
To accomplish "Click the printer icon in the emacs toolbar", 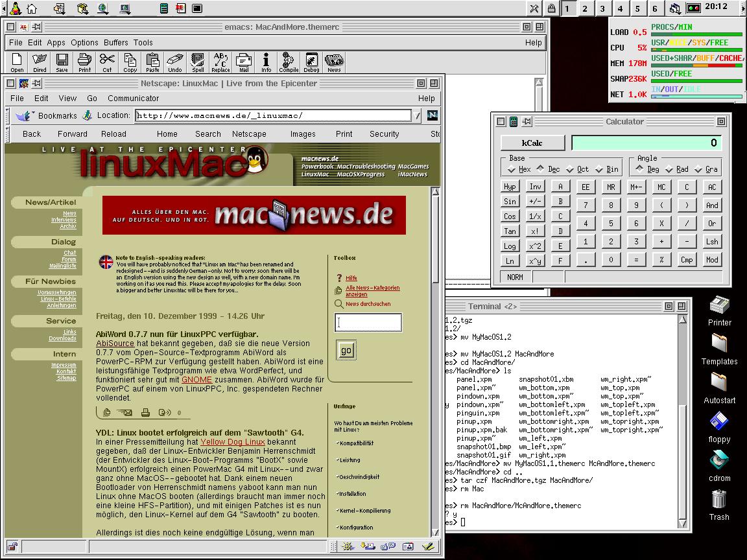I will [85, 62].
